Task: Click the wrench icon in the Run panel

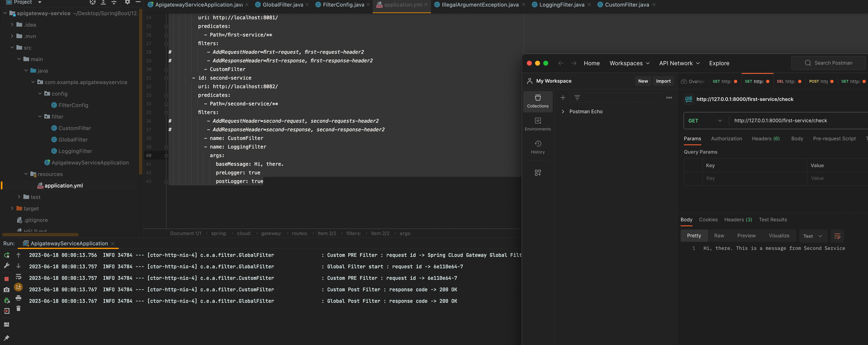Action: [x=6, y=266]
